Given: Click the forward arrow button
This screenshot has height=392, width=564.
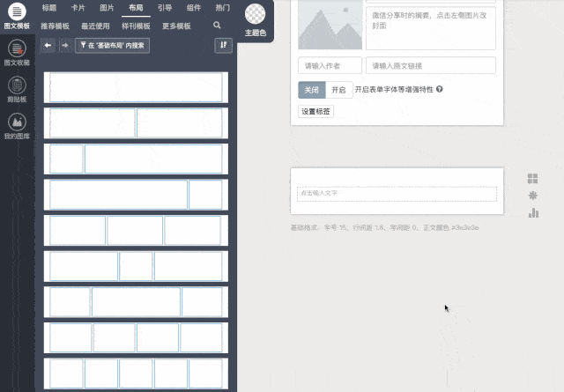Looking at the screenshot, I should 65,45.
